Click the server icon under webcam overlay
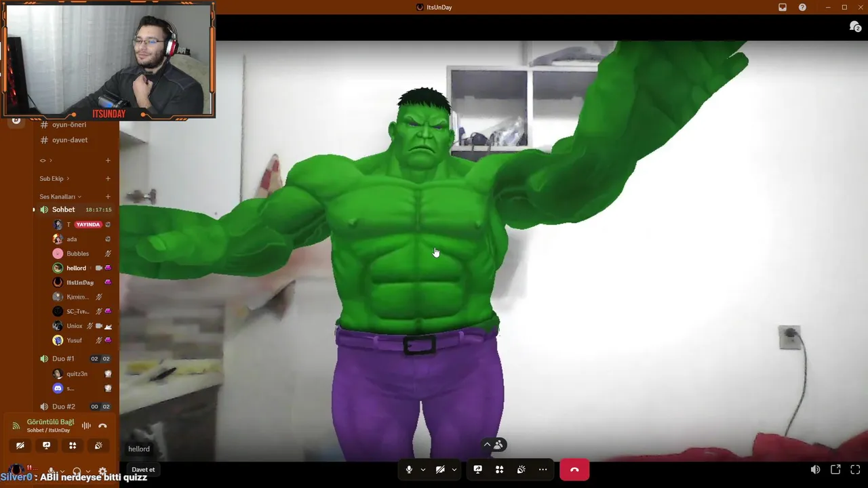The width and height of the screenshot is (868, 488). (x=16, y=121)
